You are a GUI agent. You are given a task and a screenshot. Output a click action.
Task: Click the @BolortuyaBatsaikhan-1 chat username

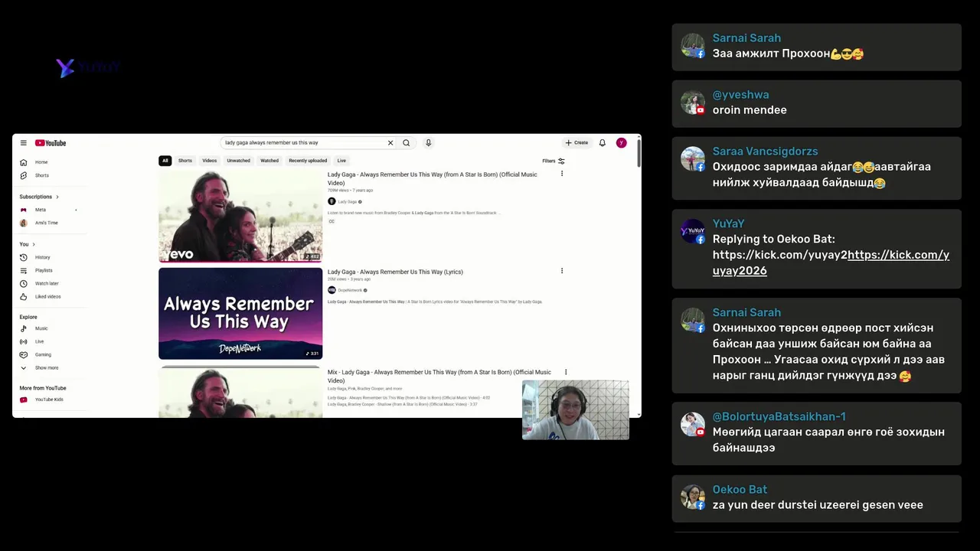pyautogui.click(x=779, y=416)
